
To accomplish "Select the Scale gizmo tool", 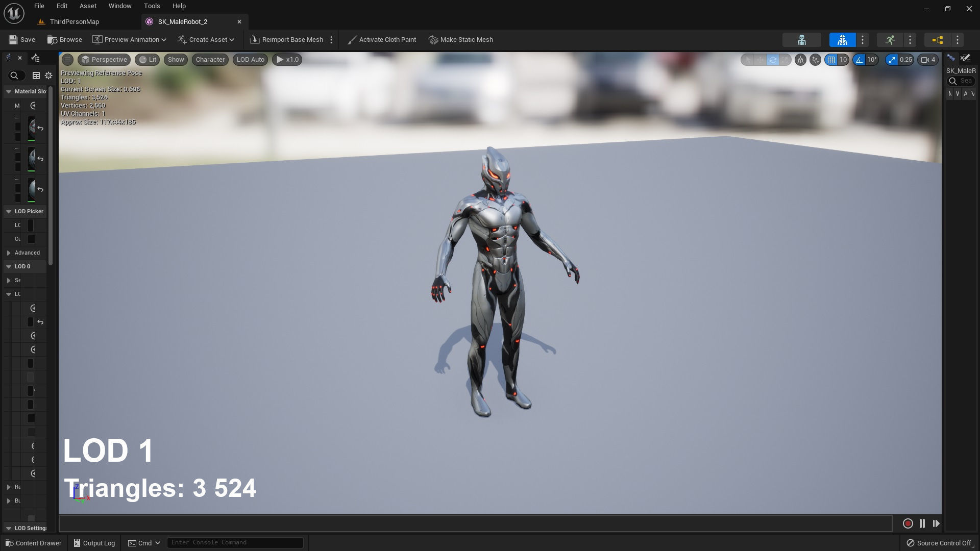I will [785, 60].
